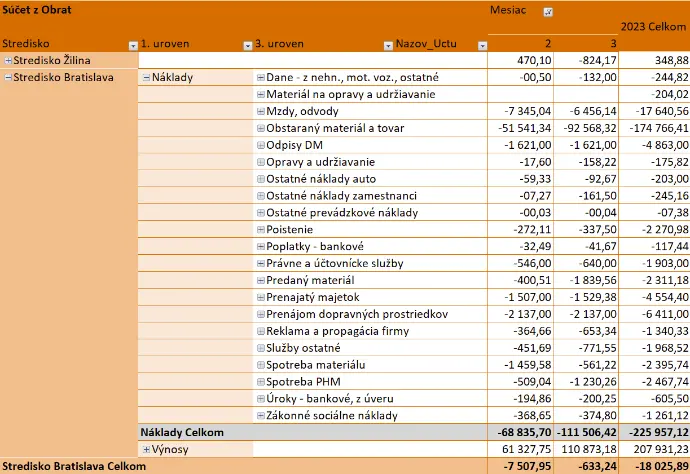Image resolution: width=690 pixels, height=474 pixels.
Task: Expand Dane - z nehn., mot. voz., ostatné
Action: tap(261, 77)
